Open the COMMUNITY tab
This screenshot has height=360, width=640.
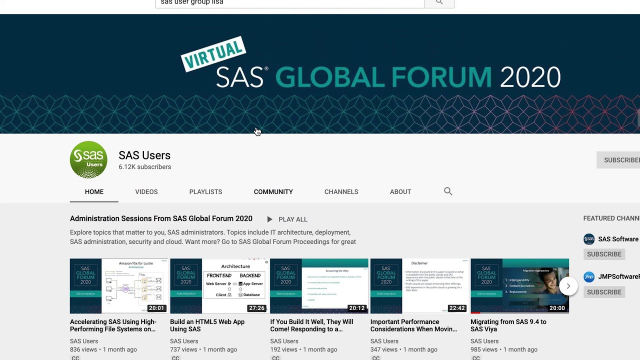[273, 191]
